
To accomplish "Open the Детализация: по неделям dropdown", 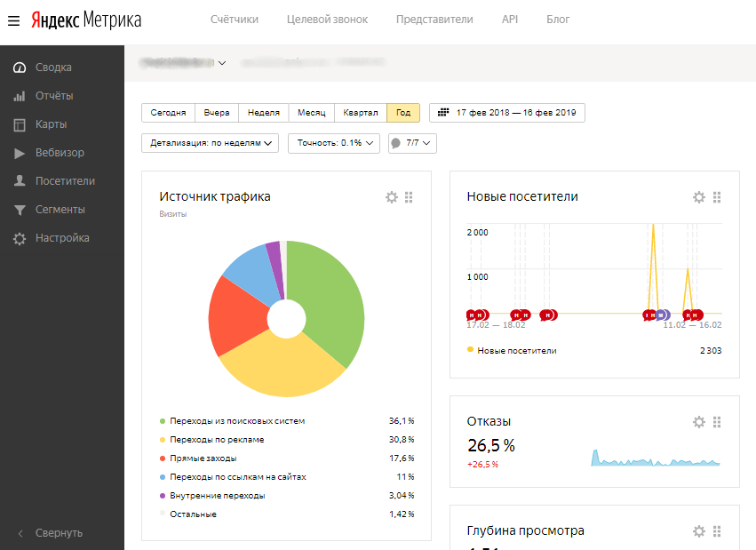I will [211, 143].
